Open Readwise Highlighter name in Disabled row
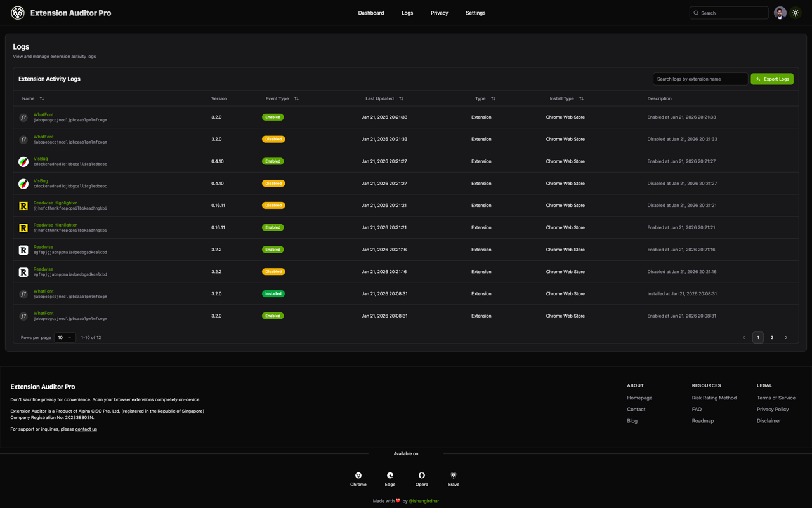 (55, 203)
